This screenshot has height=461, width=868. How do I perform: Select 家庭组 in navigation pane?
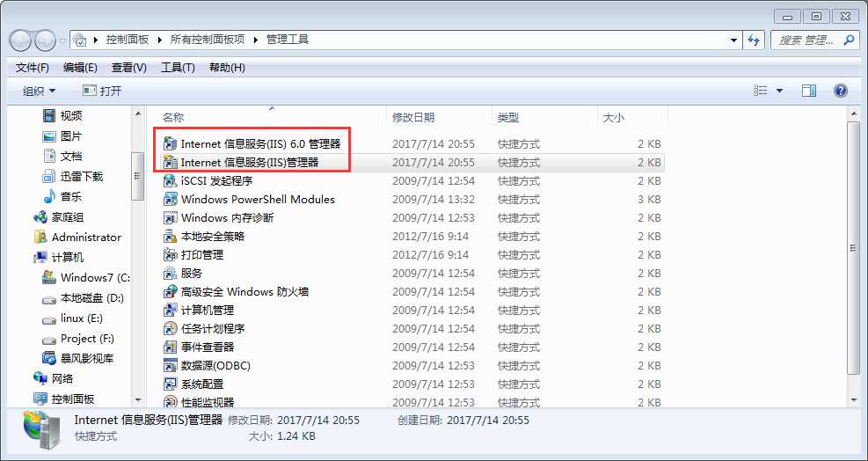[59, 217]
